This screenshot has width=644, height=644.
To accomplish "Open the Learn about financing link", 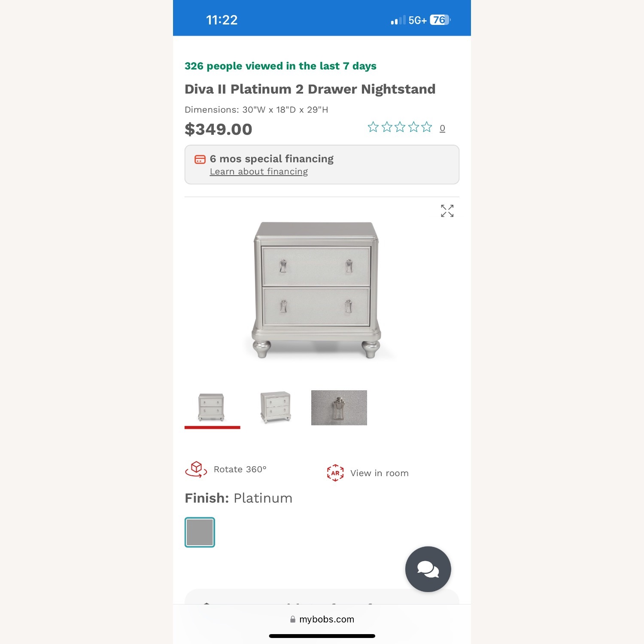I will tap(258, 172).
